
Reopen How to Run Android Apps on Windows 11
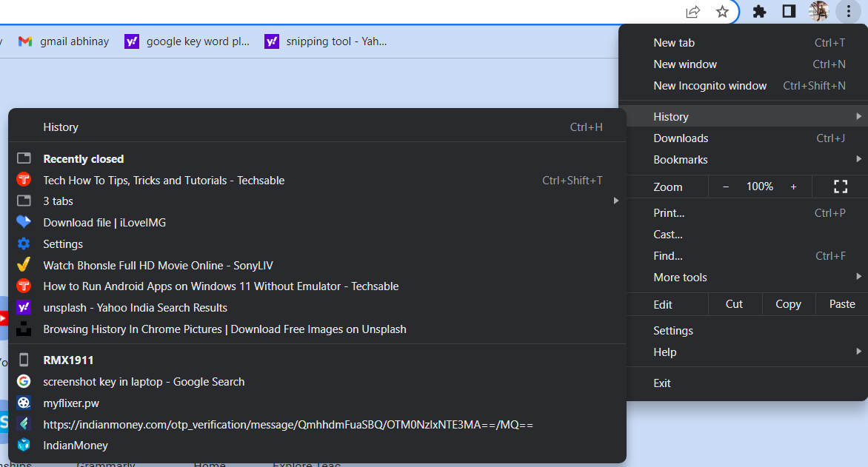tap(317, 286)
